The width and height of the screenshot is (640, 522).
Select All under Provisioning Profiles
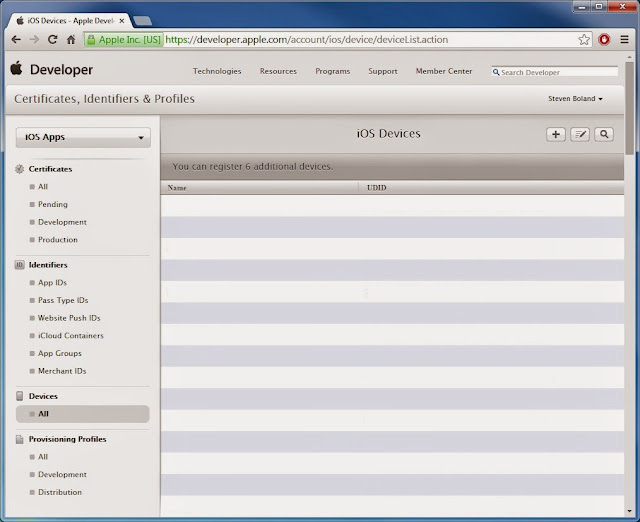coord(43,457)
